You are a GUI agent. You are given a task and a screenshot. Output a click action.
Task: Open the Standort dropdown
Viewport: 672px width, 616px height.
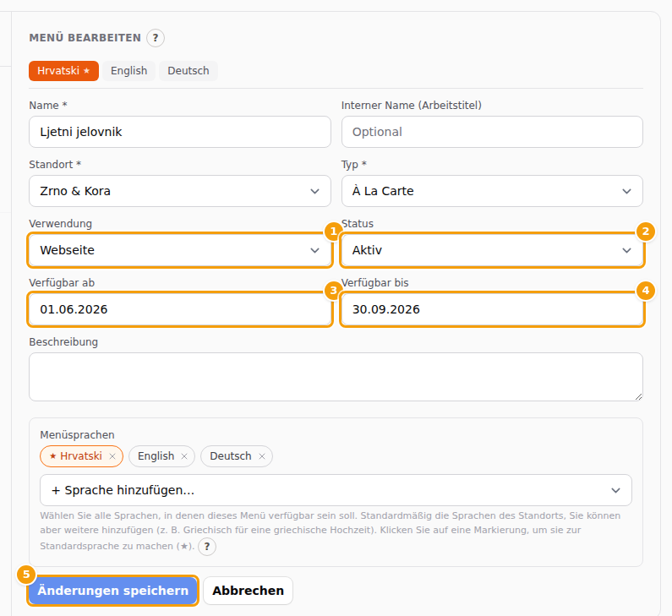[x=179, y=191]
